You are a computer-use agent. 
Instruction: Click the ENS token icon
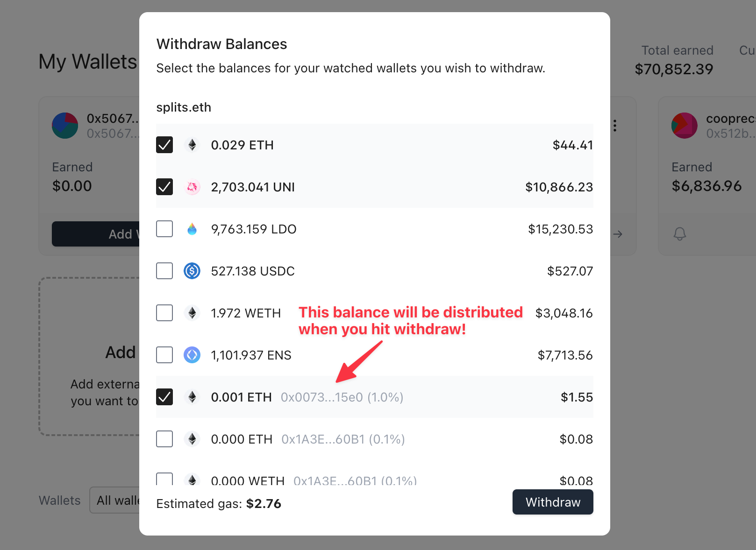click(x=192, y=355)
